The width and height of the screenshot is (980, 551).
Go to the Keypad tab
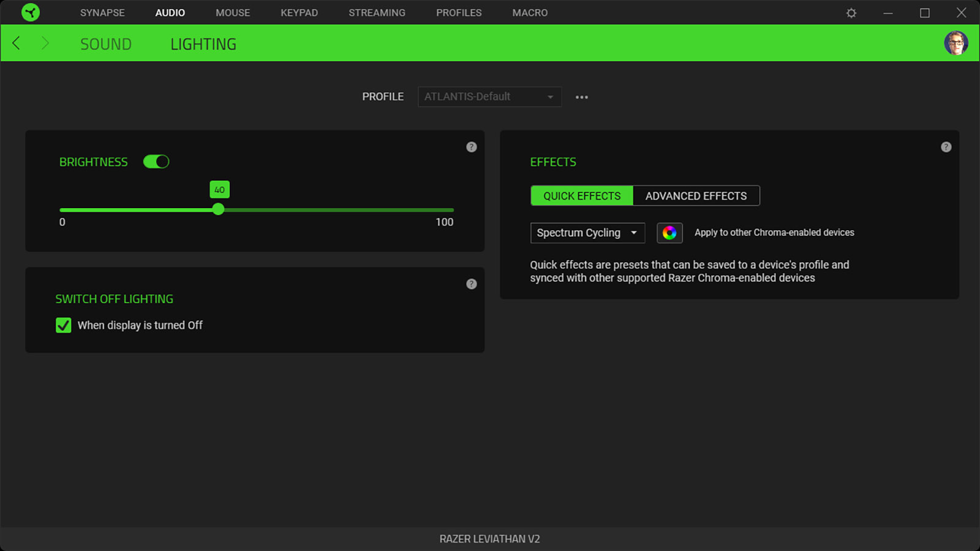(300, 13)
